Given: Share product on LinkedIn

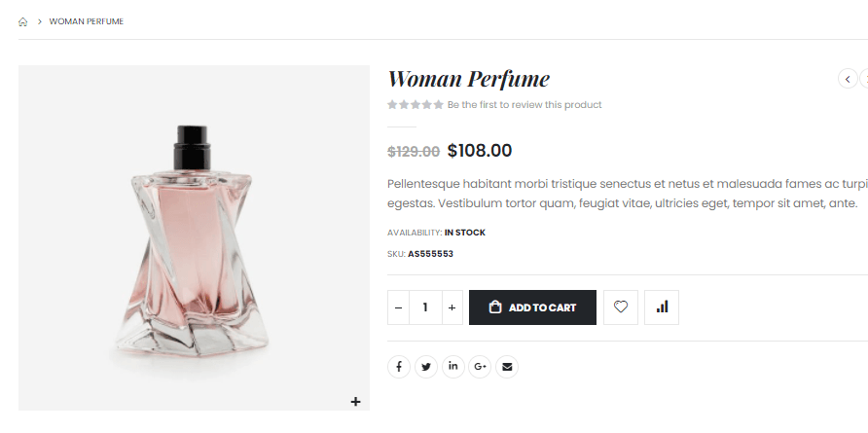Looking at the screenshot, I should [x=452, y=367].
